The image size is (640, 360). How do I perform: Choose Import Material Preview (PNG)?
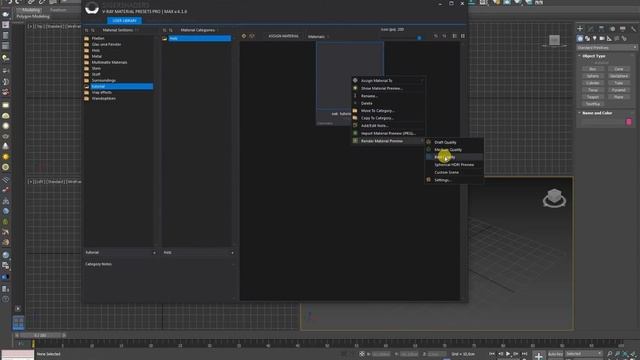(388, 133)
